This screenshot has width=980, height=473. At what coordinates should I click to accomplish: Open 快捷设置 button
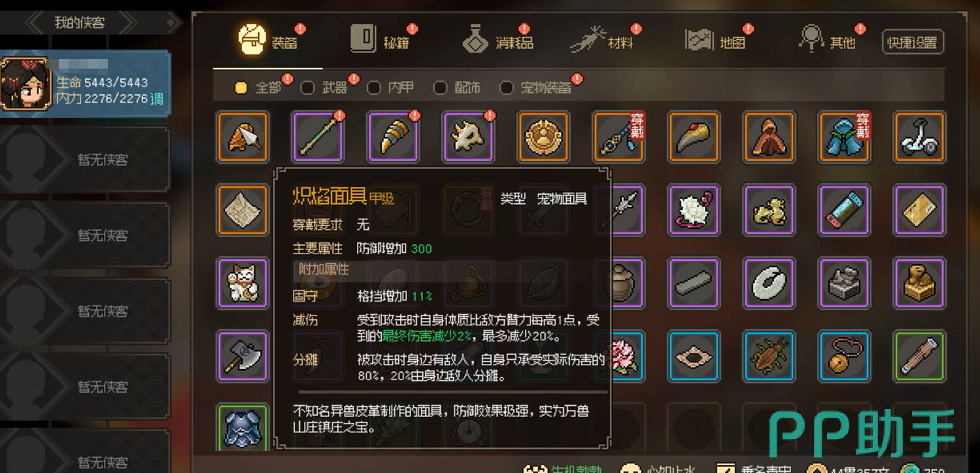[x=913, y=42]
